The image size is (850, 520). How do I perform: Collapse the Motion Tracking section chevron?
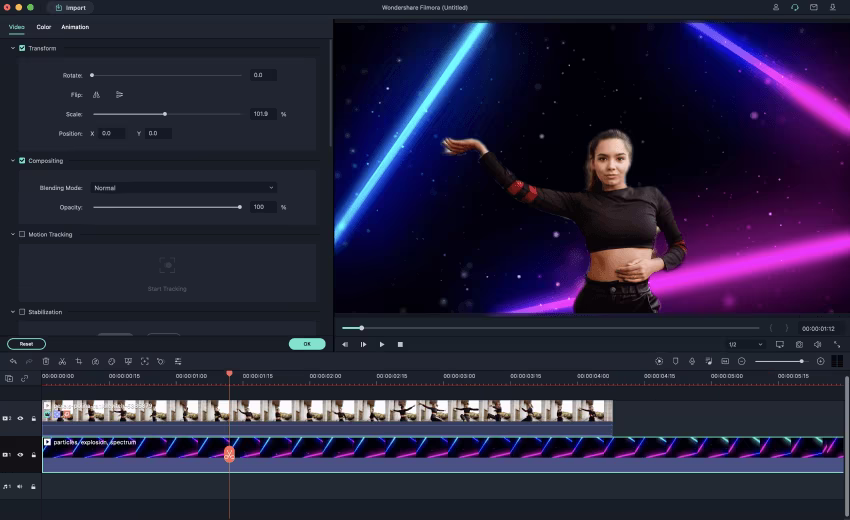(13, 234)
